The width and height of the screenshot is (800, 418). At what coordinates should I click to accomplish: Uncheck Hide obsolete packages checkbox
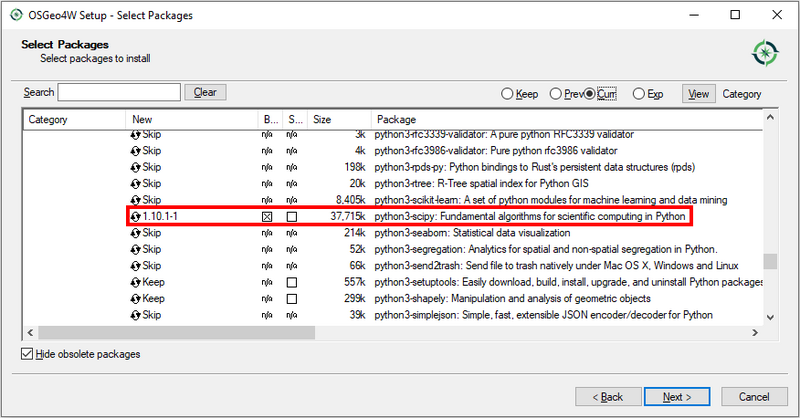[x=26, y=354]
